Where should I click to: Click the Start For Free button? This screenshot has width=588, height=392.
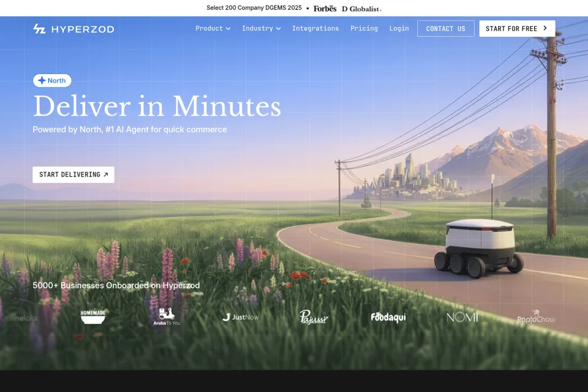pyautogui.click(x=517, y=29)
